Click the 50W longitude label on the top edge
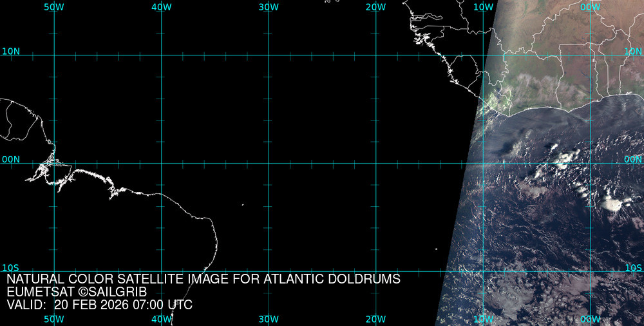 54,7
